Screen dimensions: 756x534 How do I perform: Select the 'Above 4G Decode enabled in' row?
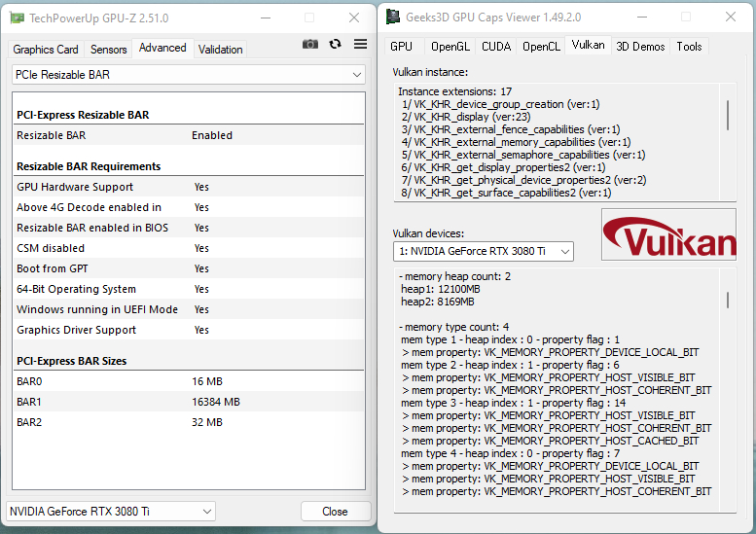[x=189, y=207]
